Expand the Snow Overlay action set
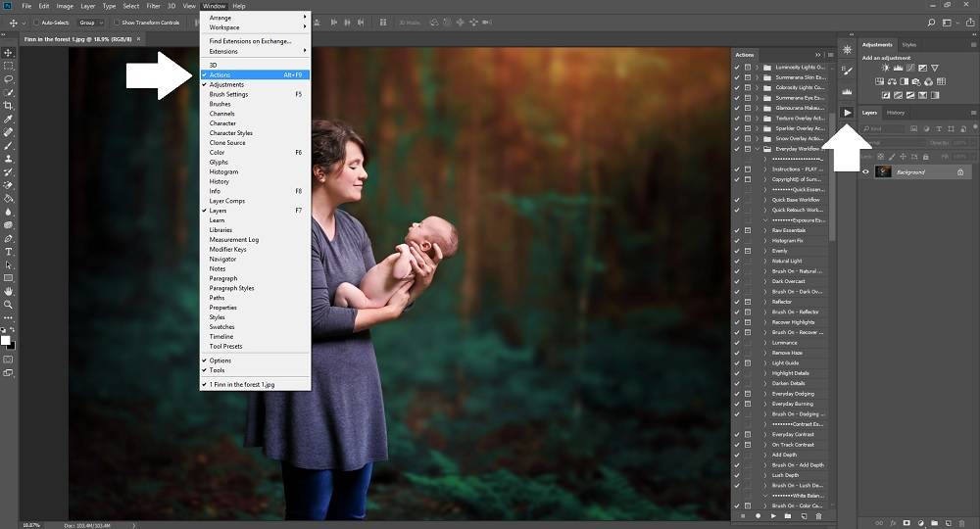Image resolution: width=980 pixels, height=529 pixels. (x=758, y=139)
